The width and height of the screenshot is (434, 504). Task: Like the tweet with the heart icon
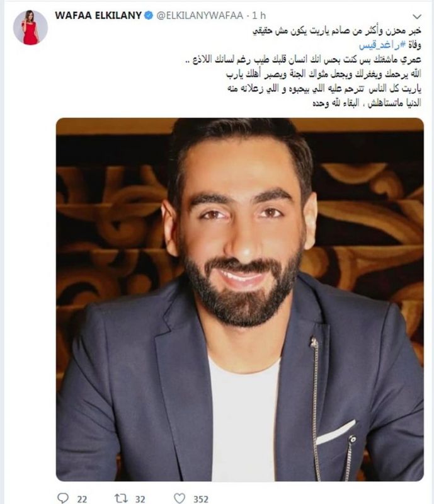tap(180, 498)
